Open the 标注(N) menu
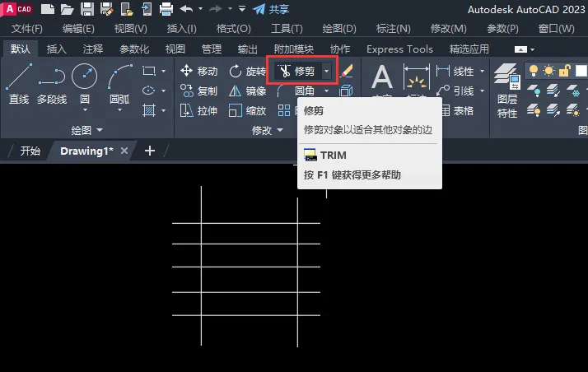The height and width of the screenshot is (372, 588). 394,29
